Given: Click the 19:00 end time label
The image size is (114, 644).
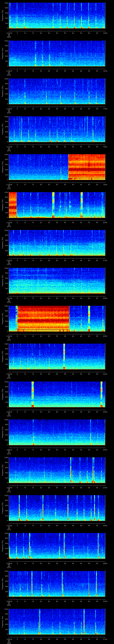Looking at the screenshot, I should [x=105, y=184].
